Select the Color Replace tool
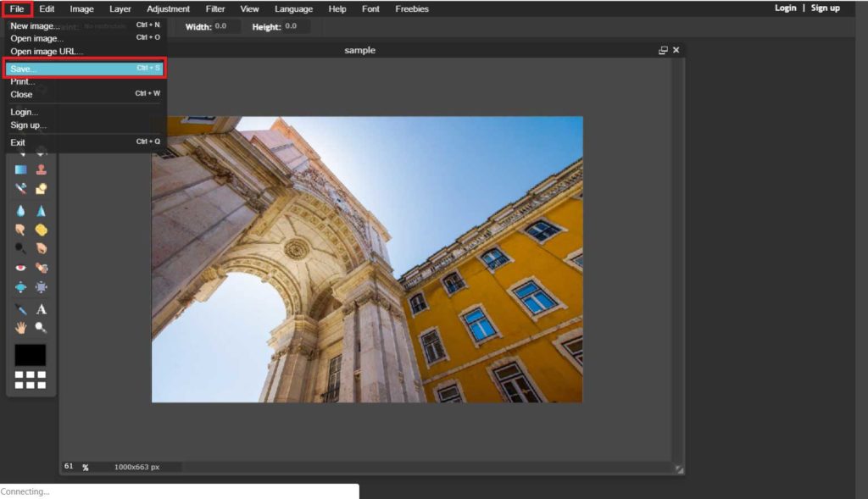Viewport: 868px width, 499px height. (20, 189)
